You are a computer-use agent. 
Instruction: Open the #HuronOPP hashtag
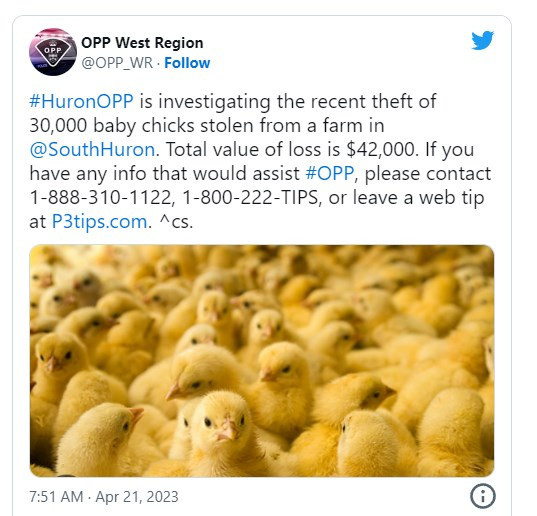82,101
